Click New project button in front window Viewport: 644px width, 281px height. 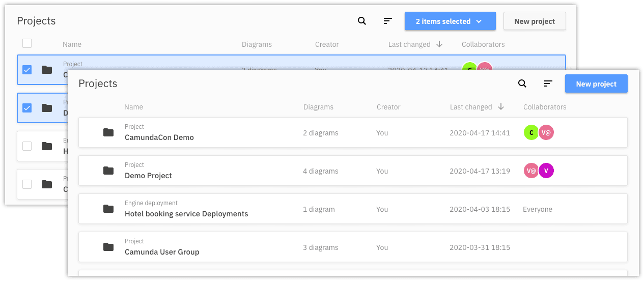click(x=596, y=84)
